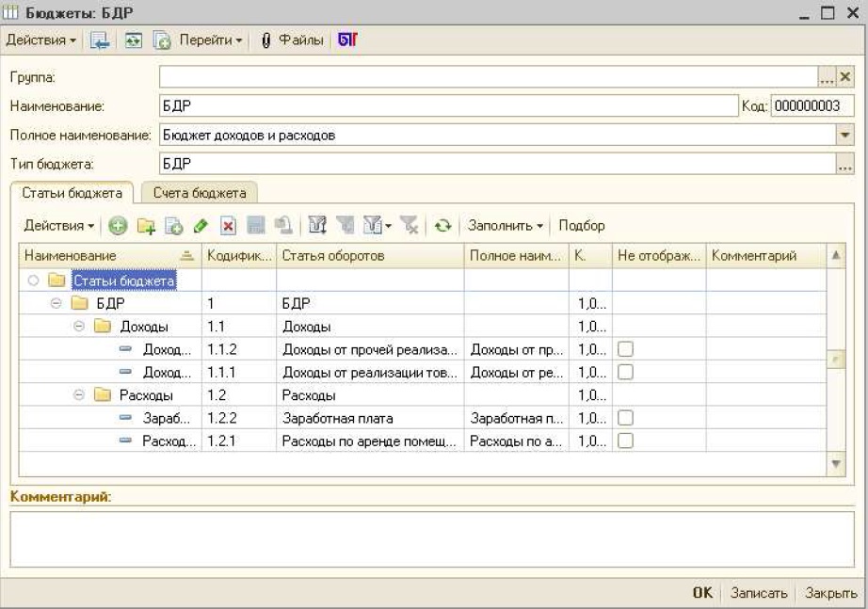Select the Статьи бюджета tab

tap(72, 193)
